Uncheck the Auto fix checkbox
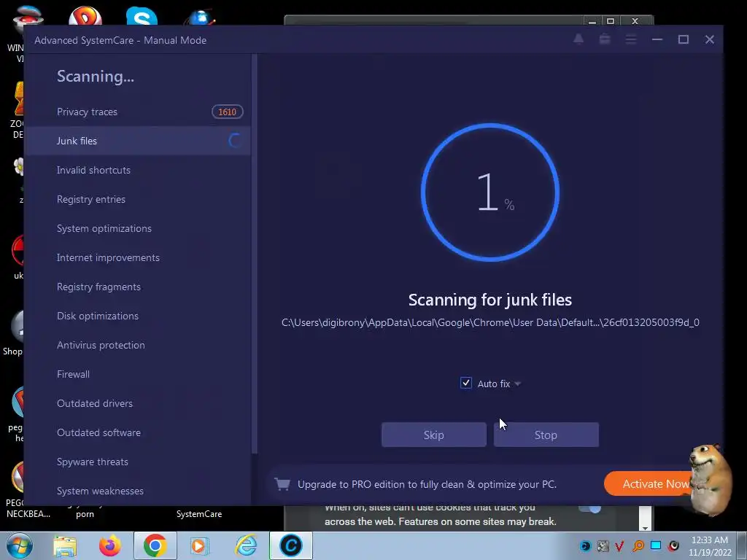747x560 pixels. point(466,384)
